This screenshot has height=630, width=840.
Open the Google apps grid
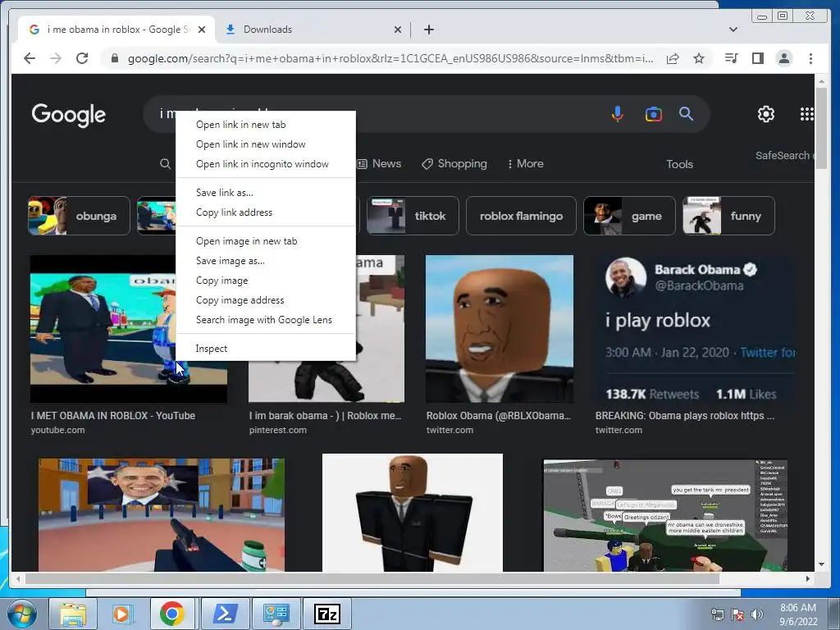(807, 113)
